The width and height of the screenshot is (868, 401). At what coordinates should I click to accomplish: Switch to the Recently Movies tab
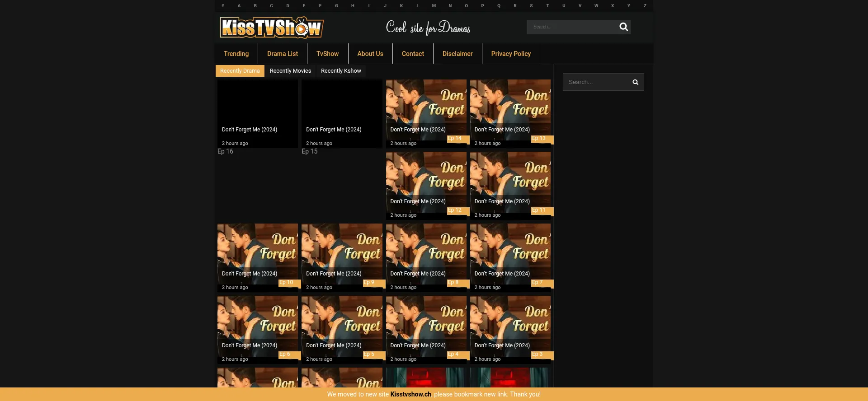click(290, 71)
